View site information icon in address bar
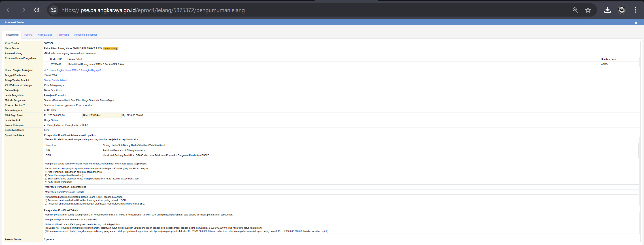The image size is (644, 245). pos(53,10)
